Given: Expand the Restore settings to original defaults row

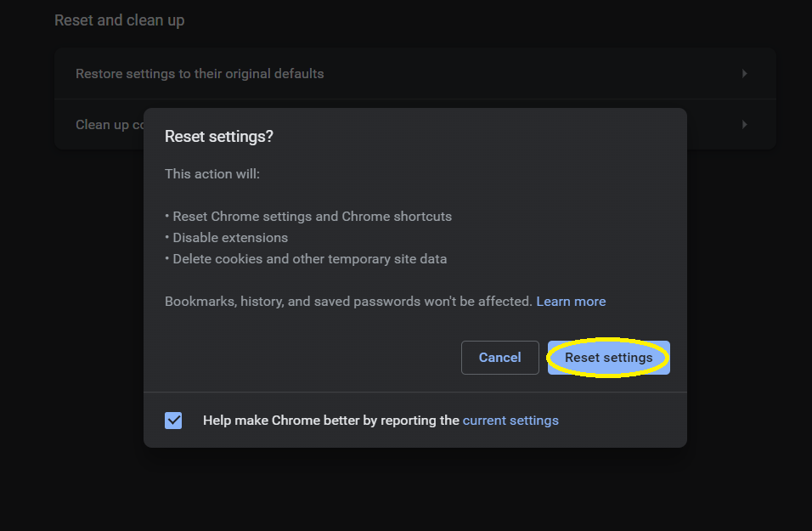Looking at the screenshot, I should pos(414,73).
